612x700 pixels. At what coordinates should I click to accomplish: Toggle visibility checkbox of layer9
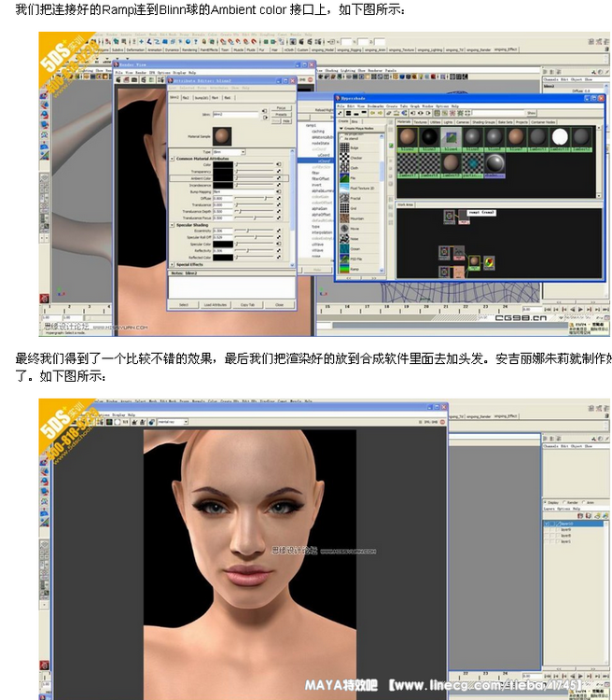[548, 529]
